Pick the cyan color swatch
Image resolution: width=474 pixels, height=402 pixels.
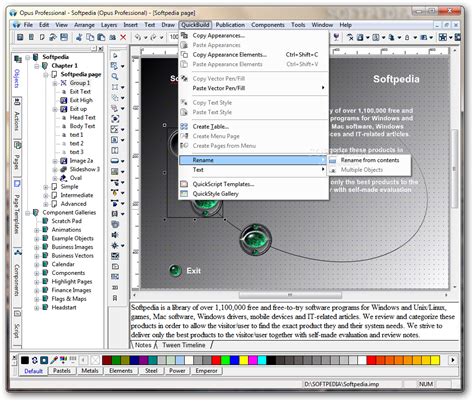262,360
